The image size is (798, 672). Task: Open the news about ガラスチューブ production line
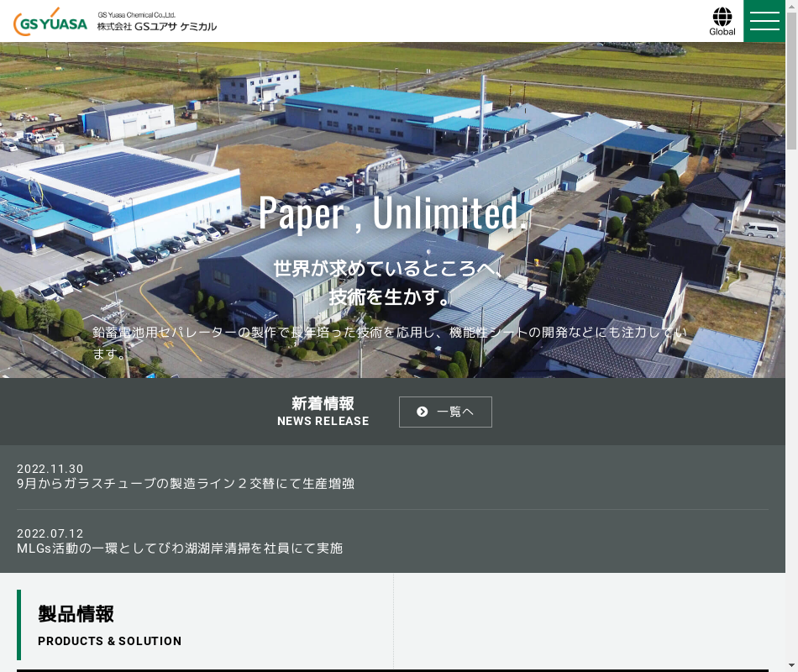click(x=186, y=484)
